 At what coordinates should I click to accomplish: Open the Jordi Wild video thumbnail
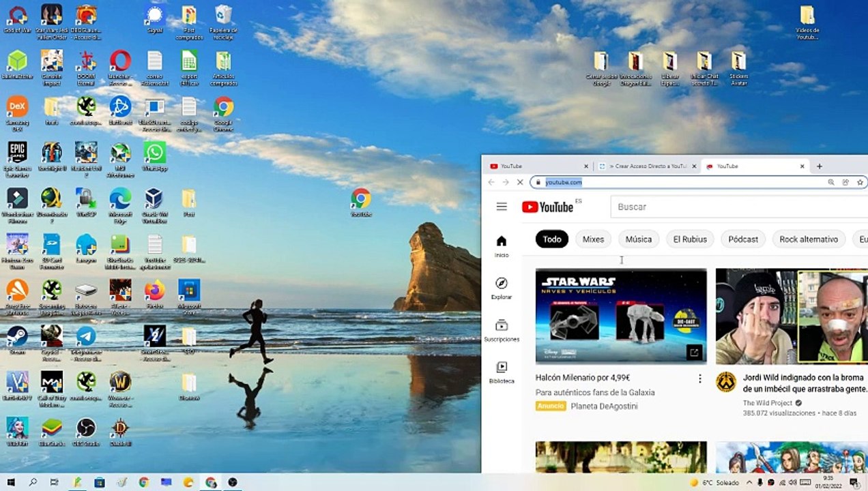[x=792, y=316]
